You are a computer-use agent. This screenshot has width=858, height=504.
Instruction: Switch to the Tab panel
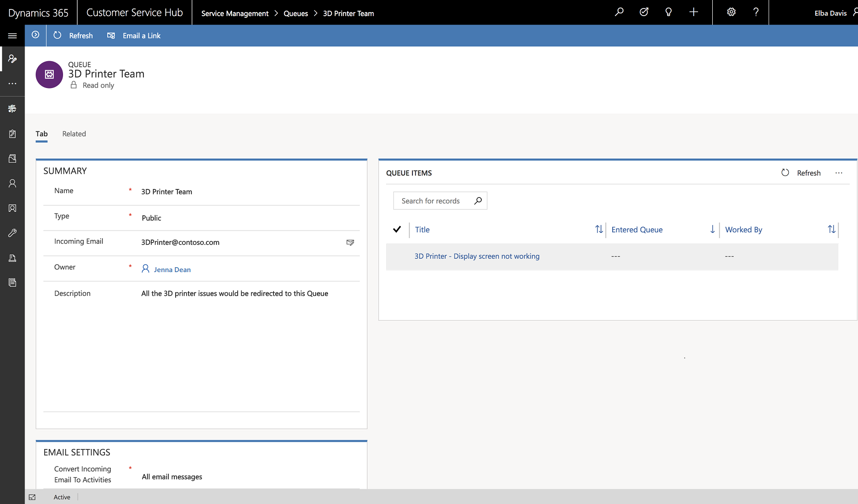tap(42, 133)
